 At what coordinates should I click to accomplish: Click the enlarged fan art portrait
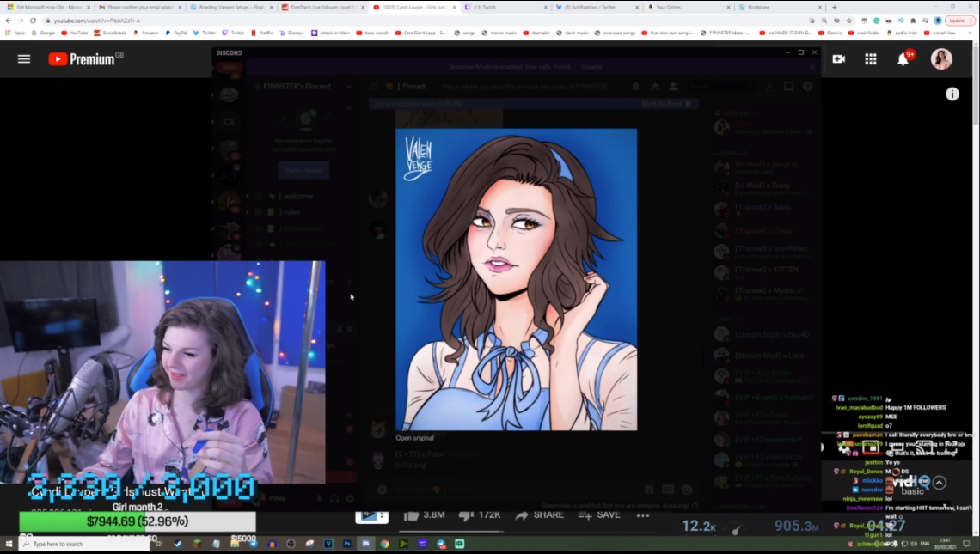(x=517, y=280)
